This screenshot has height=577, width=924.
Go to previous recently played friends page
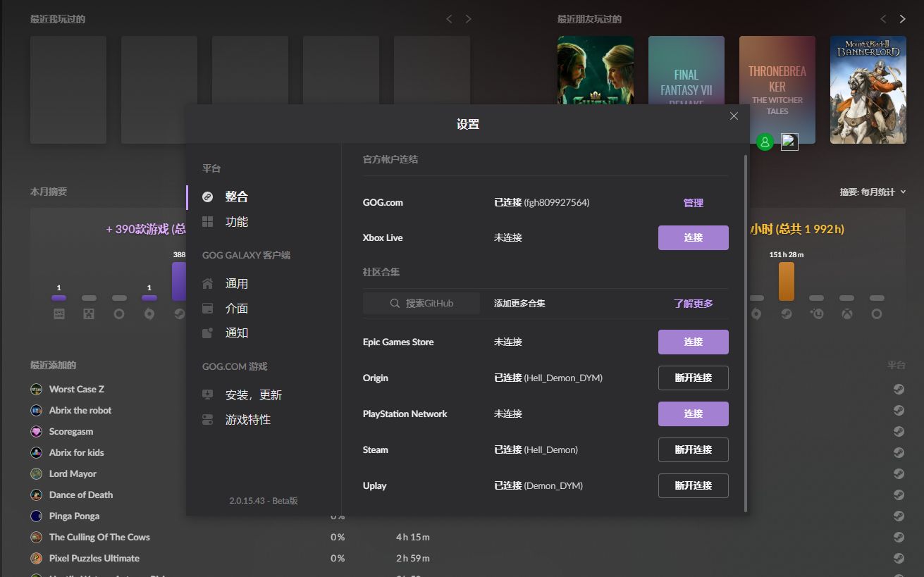pos(883,19)
